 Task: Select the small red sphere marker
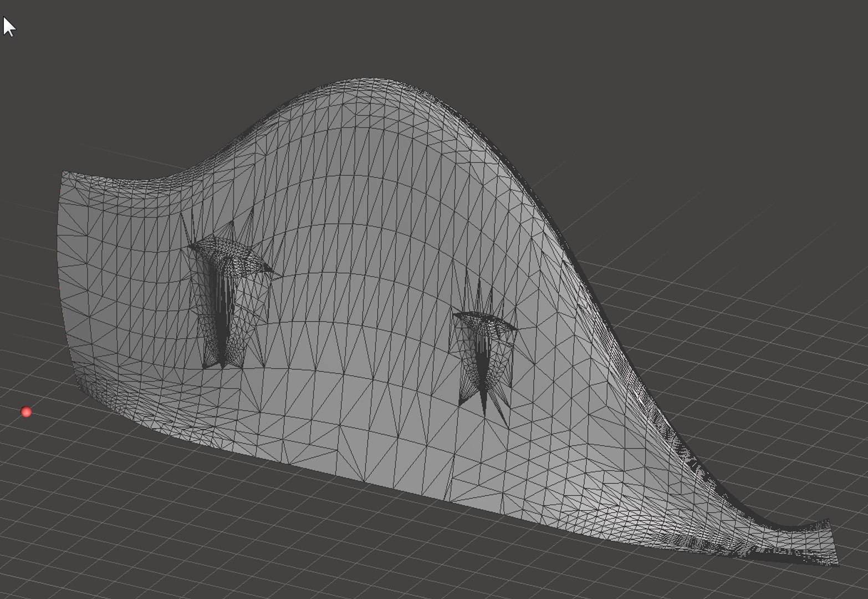coord(26,412)
